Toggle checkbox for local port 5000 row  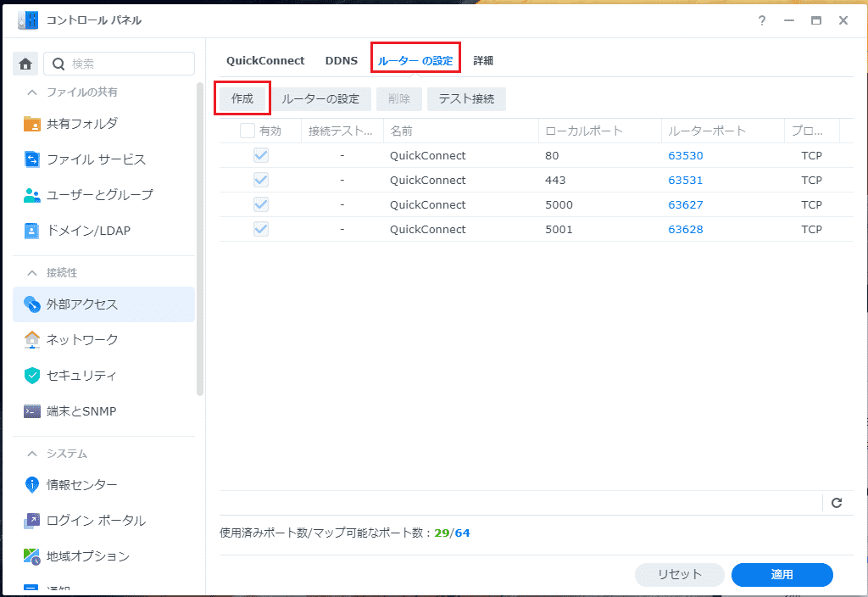click(261, 204)
